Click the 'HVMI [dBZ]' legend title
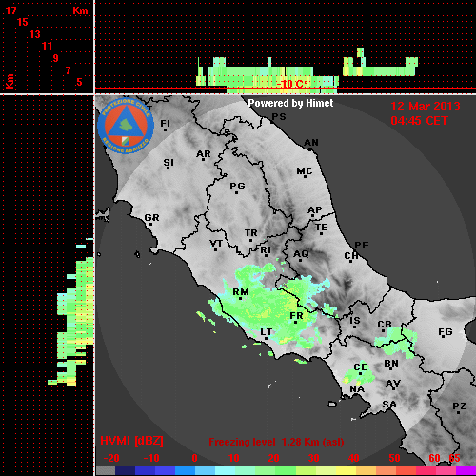 131,441
